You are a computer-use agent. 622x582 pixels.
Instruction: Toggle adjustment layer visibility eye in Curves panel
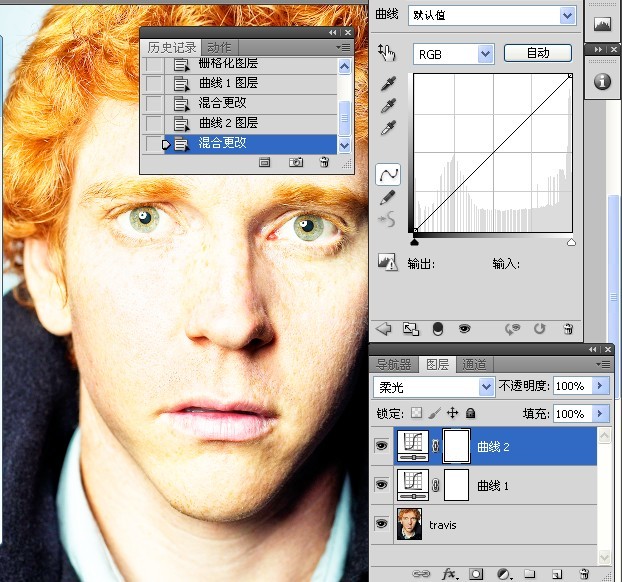click(465, 329)
